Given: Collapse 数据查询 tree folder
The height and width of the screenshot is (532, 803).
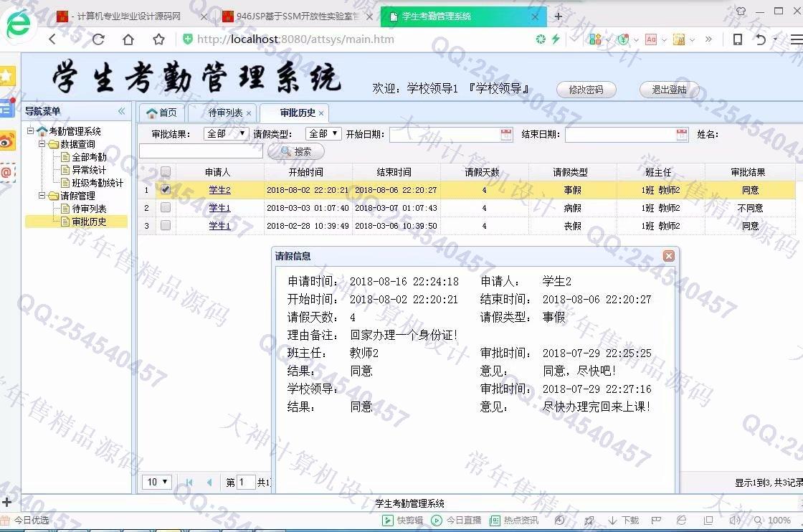Looking at the screenshot, I should (x=42, y=144).
